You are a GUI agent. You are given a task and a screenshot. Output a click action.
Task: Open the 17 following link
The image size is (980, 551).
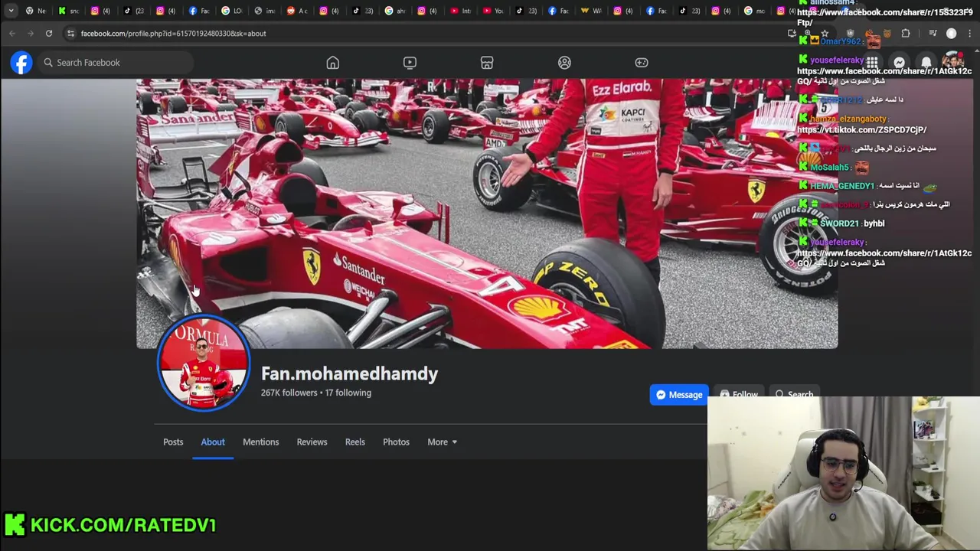[348, 393]
